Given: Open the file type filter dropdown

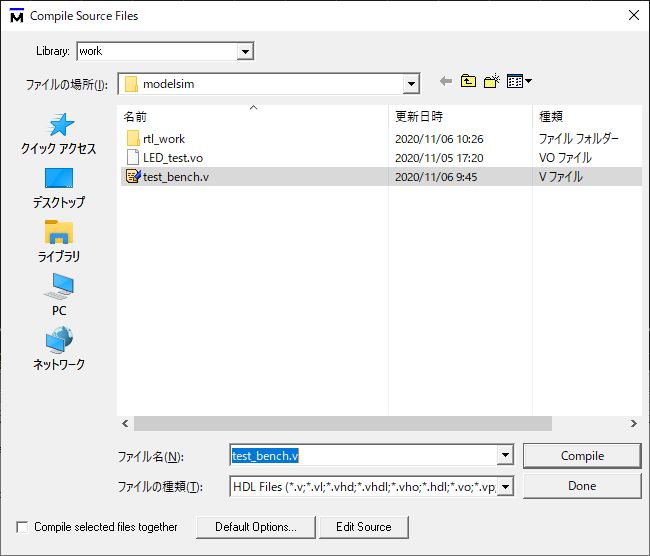Looking at the screenshot, I should coord(505,487).
